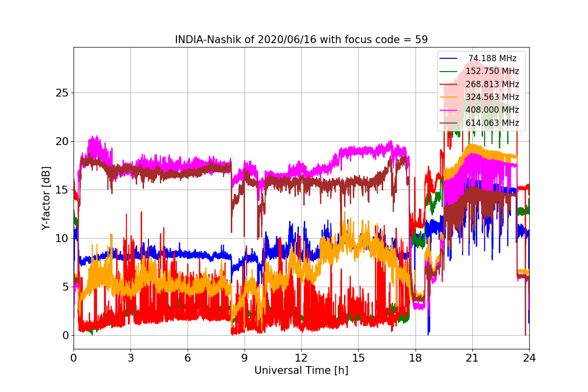Click the x-axis tick label 15
The width and height of the screenshot is (588, 392).
(358, 358)
